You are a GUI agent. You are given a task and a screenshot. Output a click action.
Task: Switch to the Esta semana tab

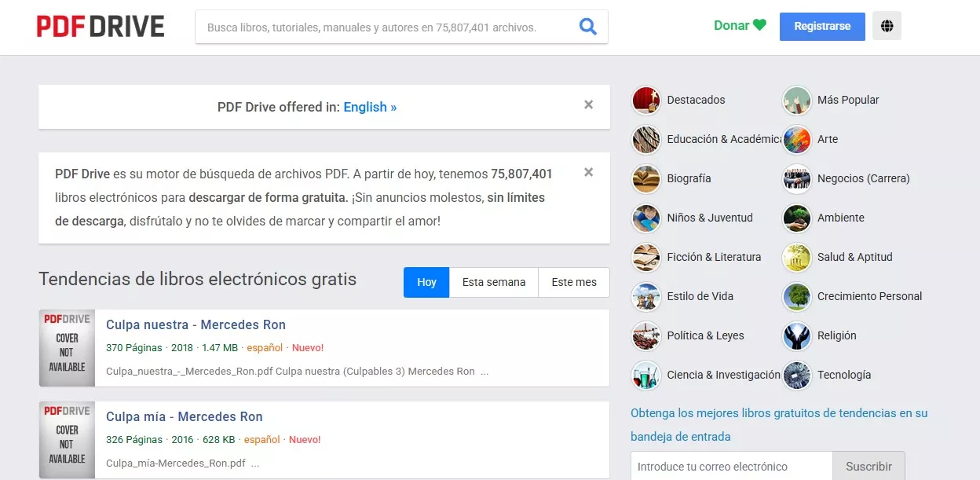click(x=494, y=282)
